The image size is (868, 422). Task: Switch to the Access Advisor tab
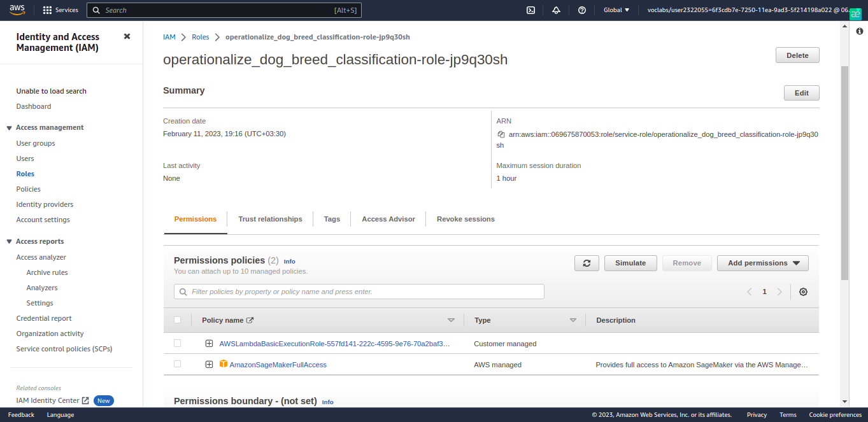[388, 219]
